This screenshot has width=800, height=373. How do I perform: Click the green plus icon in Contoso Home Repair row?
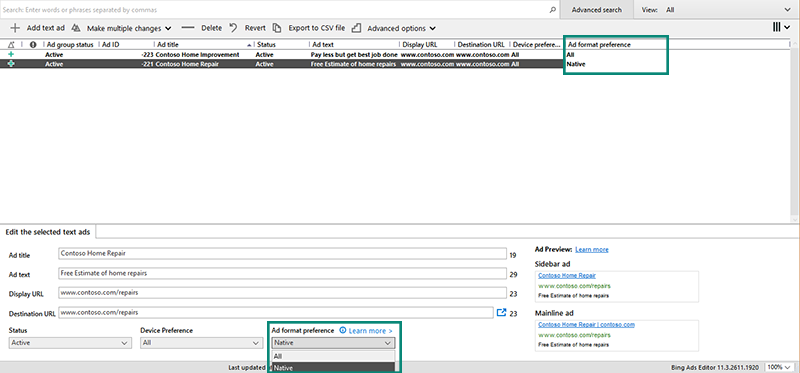(x=11, y=64)
